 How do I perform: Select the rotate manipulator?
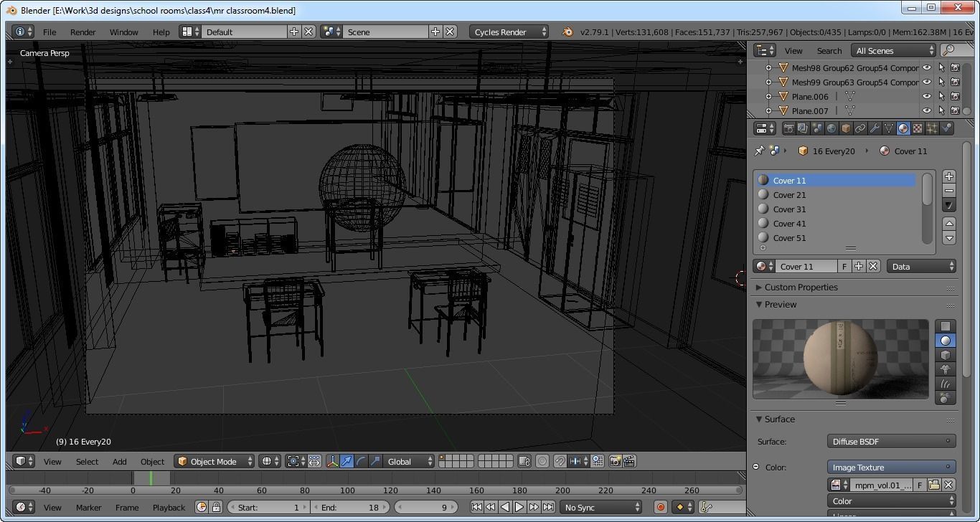point(361,461)
